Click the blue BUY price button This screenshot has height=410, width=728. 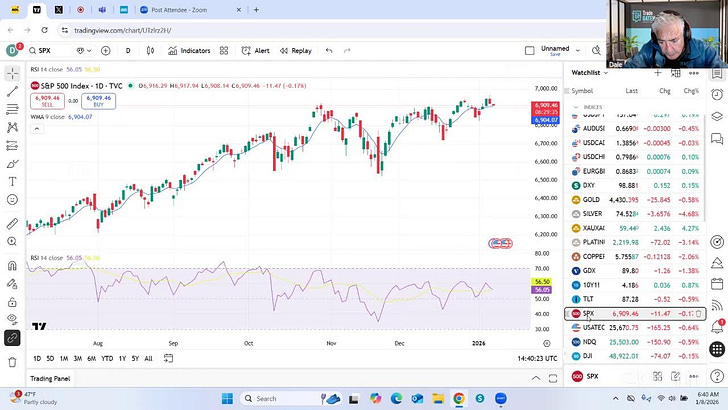[x=98, y=101]
